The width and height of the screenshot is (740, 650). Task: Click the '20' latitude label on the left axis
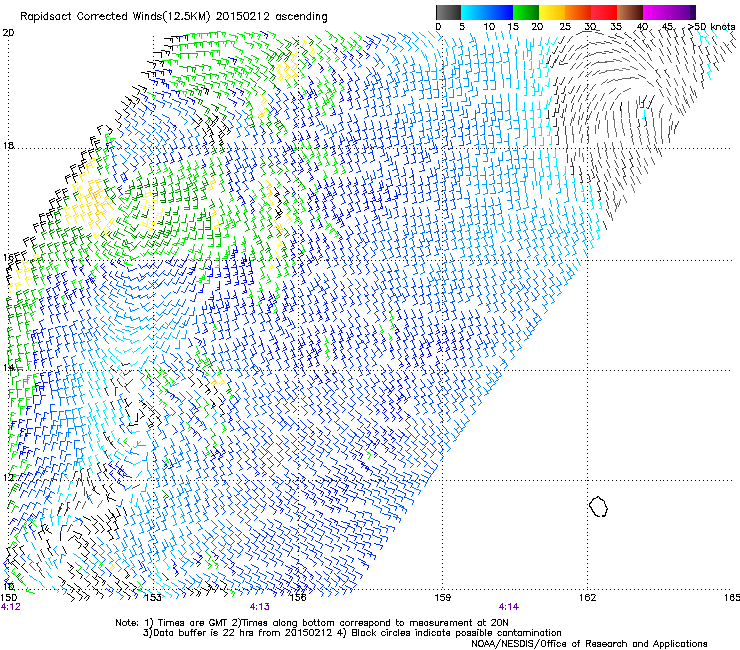click(x=8, y=33)
